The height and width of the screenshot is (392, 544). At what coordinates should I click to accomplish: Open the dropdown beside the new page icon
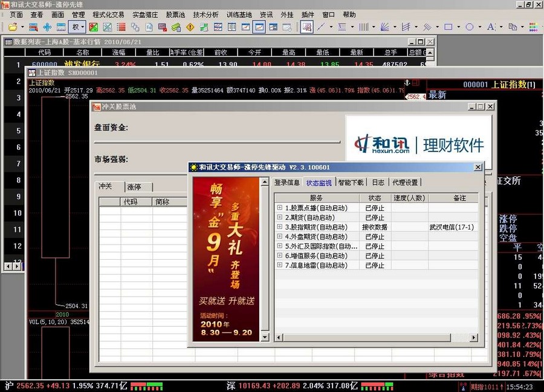[x=21, y=27]
